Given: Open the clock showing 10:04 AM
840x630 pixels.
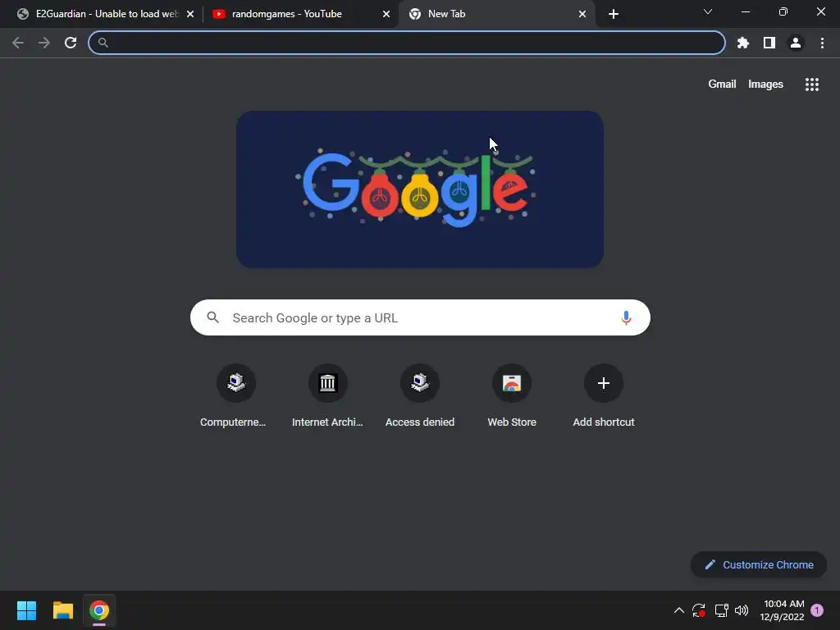Looking at the screenshot, I should (x=782, y=610).
